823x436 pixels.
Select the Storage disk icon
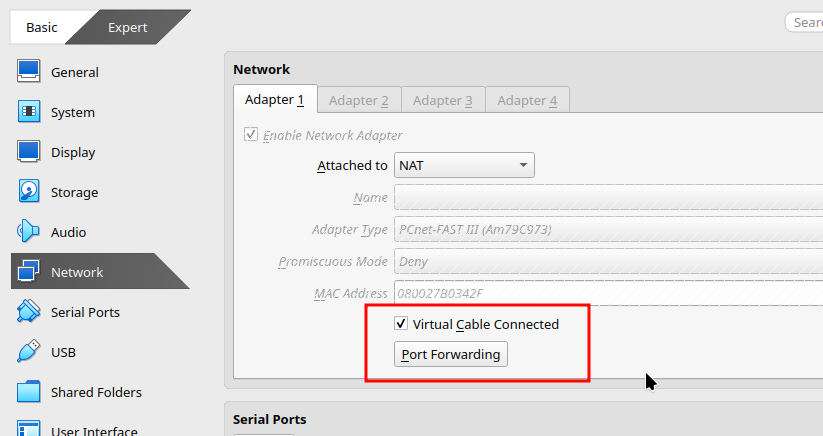(28, 192)
